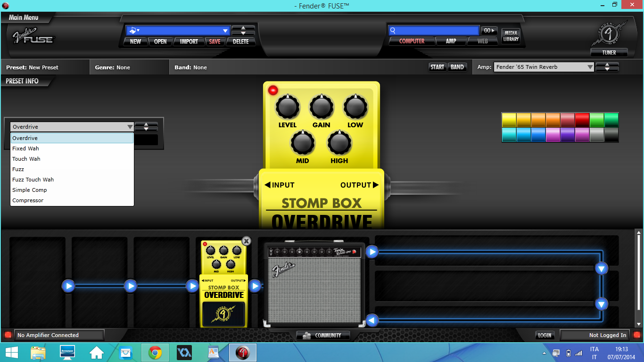Open the Tuner

pos(609,52)
